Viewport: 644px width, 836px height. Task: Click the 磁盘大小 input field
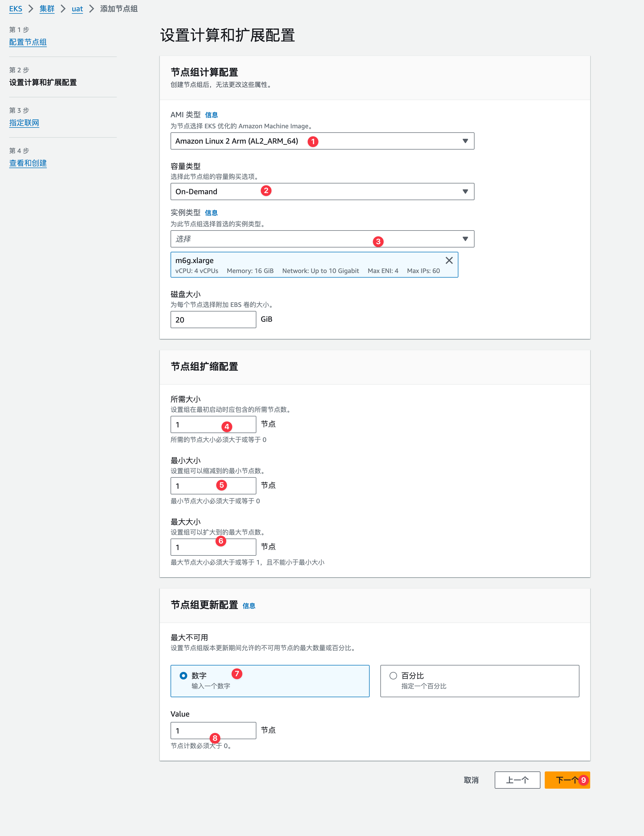(x=213, y=320)
